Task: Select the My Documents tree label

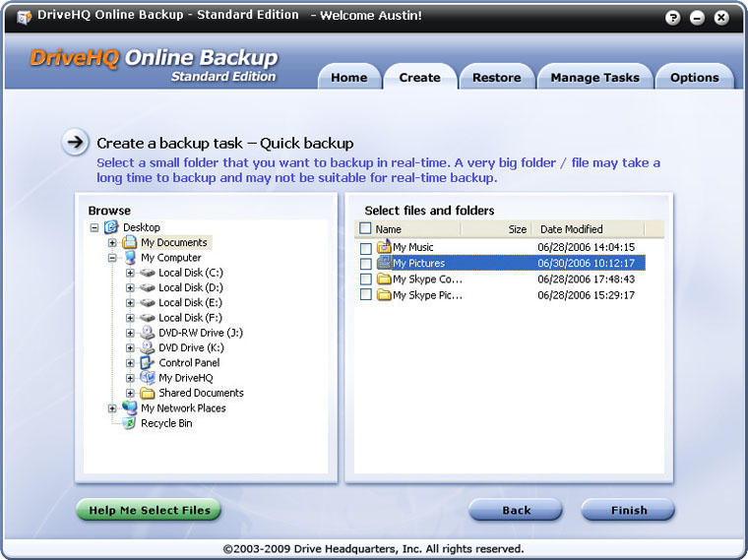Action: pyautogui.click(x=174, y=242)
